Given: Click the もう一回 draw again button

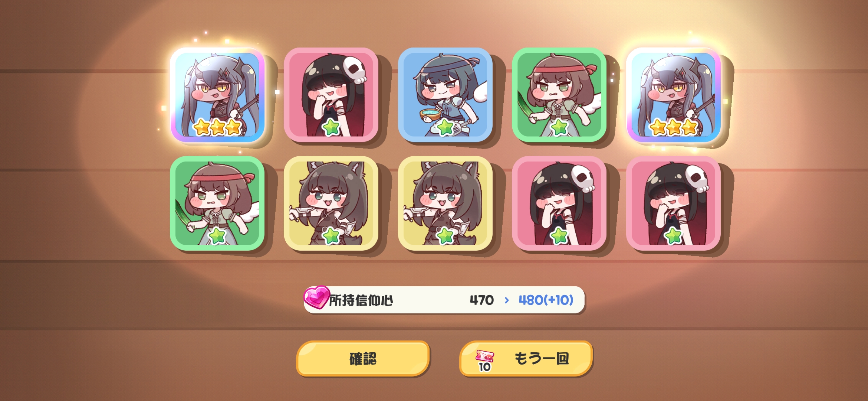Looking at the screenshot, I should tap(526, 358).
